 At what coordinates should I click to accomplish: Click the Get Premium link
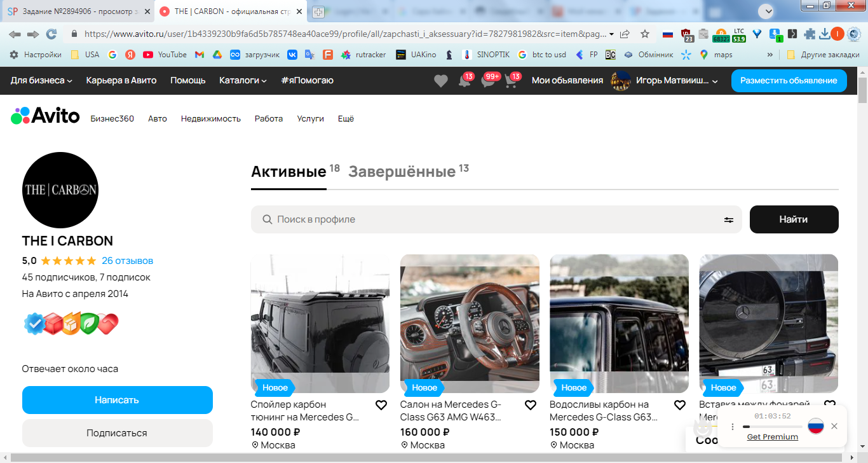pos(773,437)
